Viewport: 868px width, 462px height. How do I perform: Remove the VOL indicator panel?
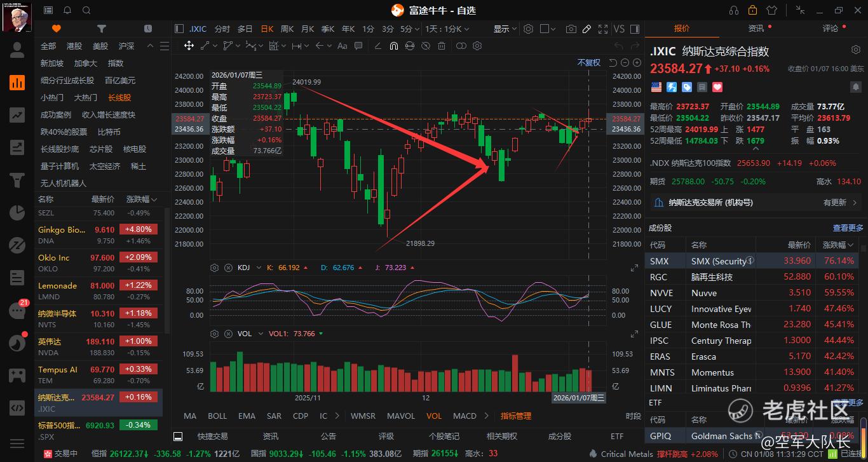pos(228,334)
